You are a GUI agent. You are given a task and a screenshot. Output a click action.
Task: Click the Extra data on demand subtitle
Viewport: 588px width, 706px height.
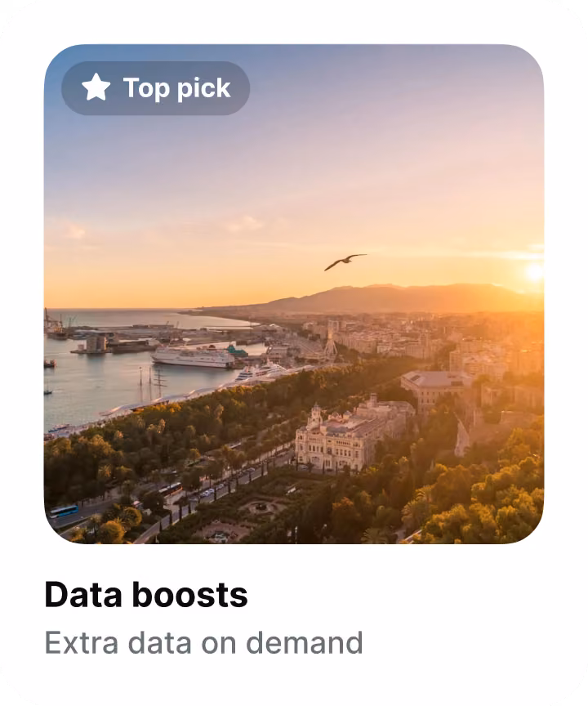point(203,642)
